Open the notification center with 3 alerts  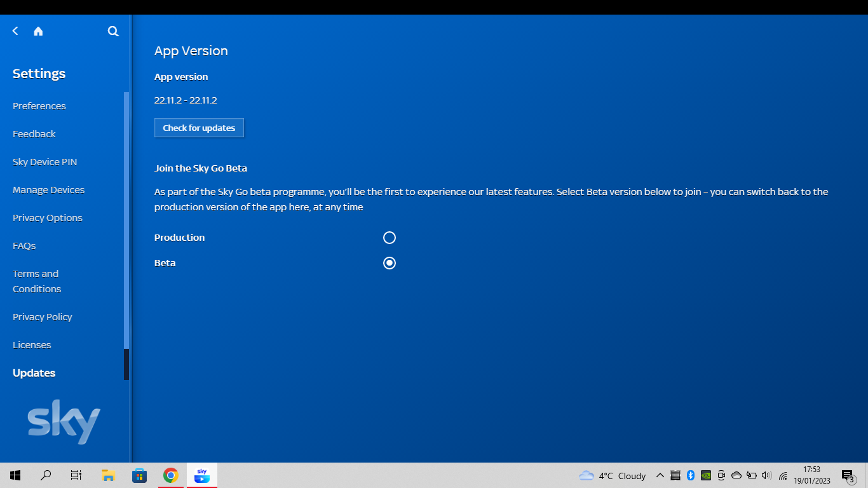click(848, 475)
